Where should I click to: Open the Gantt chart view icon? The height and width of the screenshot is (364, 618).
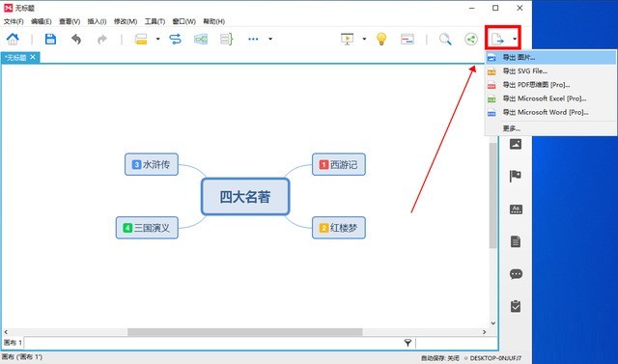407,39
